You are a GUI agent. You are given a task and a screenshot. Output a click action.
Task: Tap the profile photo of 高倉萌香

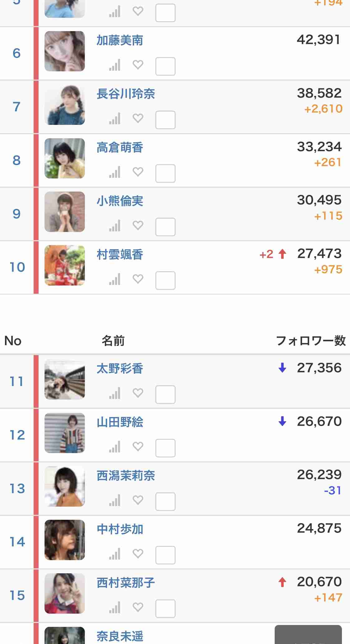click(65, 159)
